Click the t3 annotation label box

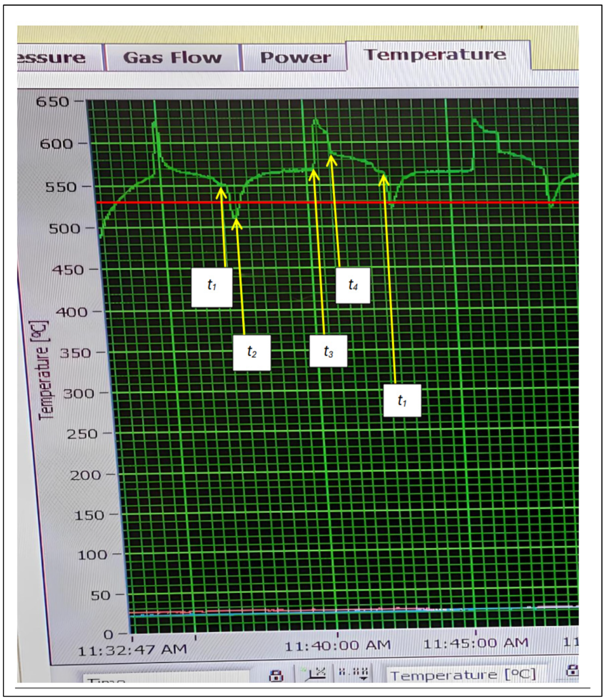(x=328, y=351)
